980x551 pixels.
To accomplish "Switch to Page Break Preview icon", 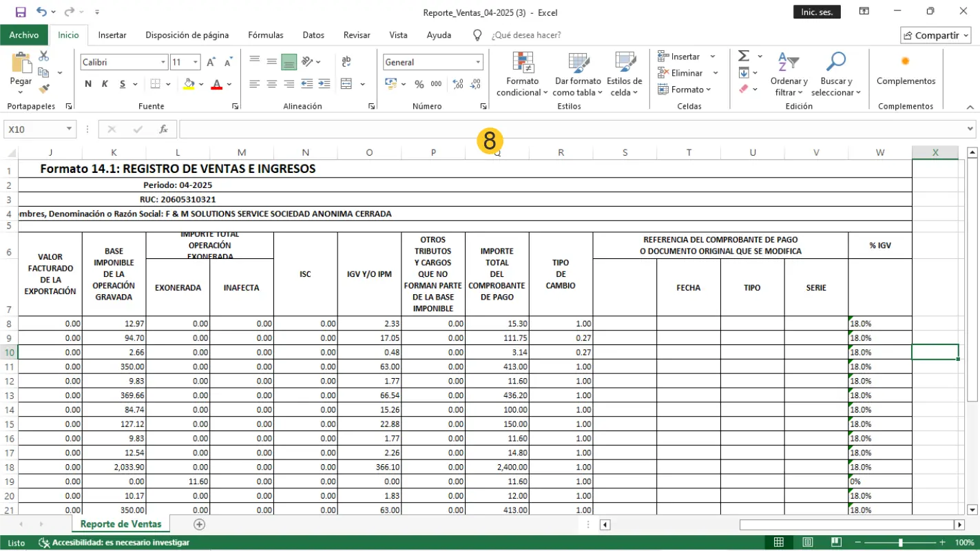I will click(x=836, y=543).
